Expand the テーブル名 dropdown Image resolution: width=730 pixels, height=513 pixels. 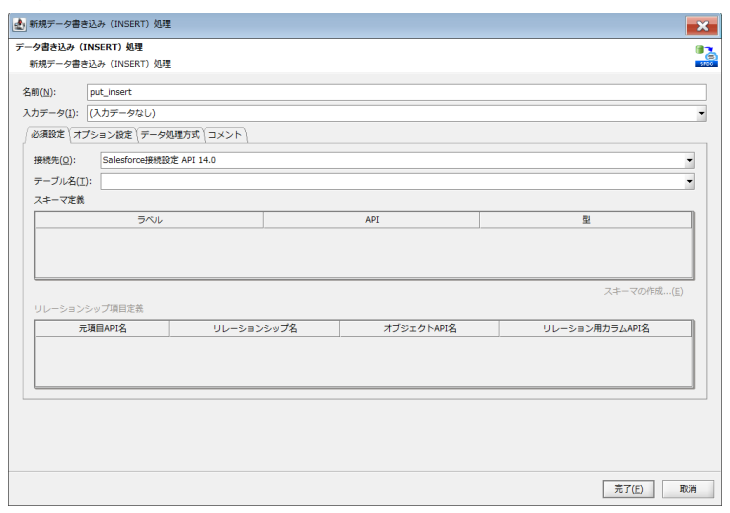689,182
